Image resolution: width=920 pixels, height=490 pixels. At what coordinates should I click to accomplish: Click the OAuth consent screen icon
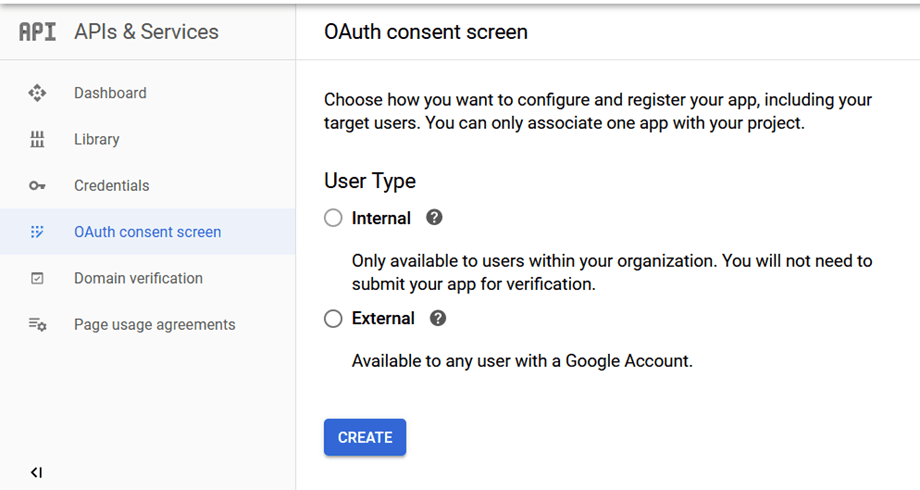pyautogui.click(x=37, y=232)
